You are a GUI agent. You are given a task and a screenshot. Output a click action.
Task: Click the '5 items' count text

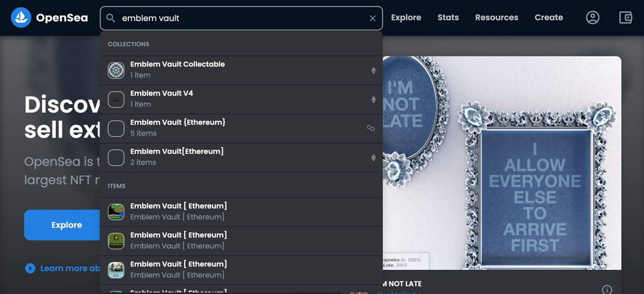click(x=143, y=133)
